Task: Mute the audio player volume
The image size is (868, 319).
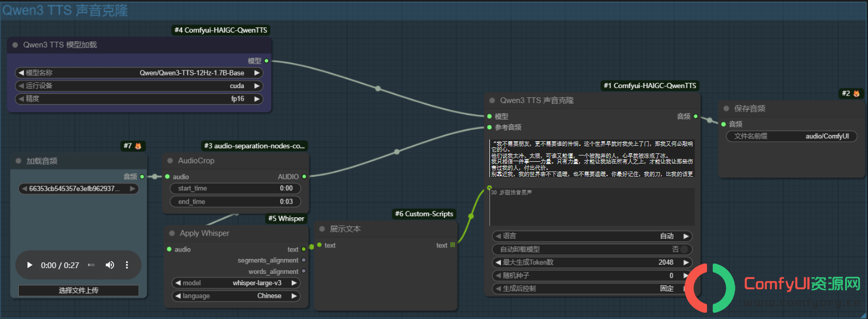Action: [x=110, y=265]
